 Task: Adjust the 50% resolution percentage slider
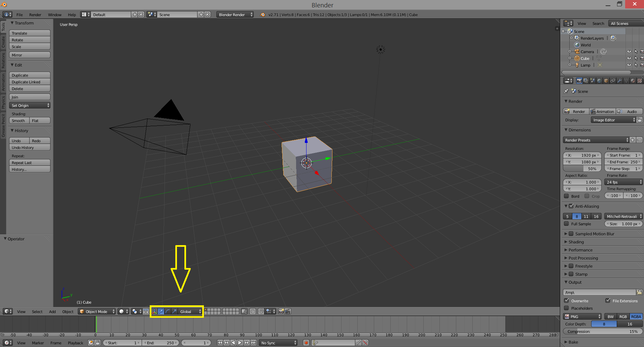(582, 169)
